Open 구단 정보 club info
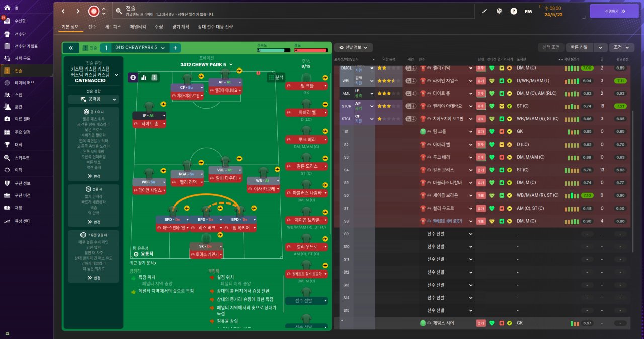The height and width of the screenshot is (339, 644). tap(26, 183)
